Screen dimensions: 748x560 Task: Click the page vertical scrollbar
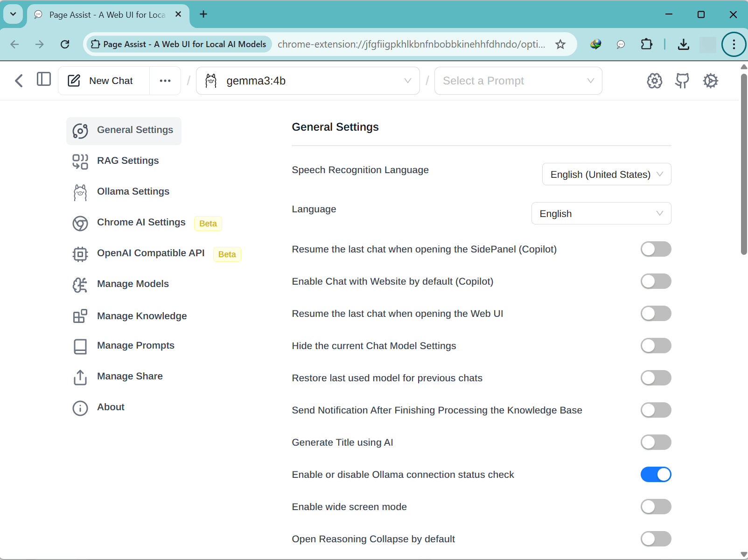tap(744, 163)
